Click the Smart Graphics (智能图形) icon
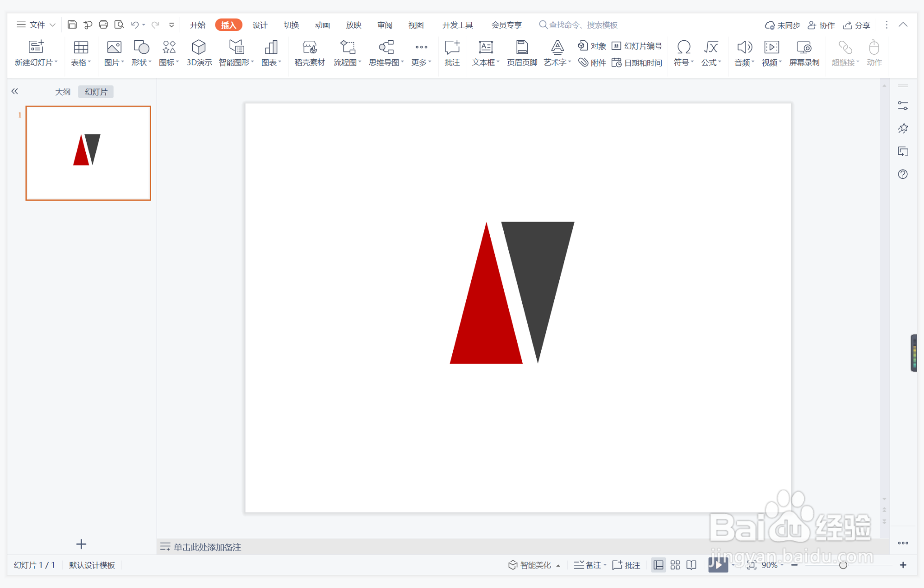 (236, 47)
